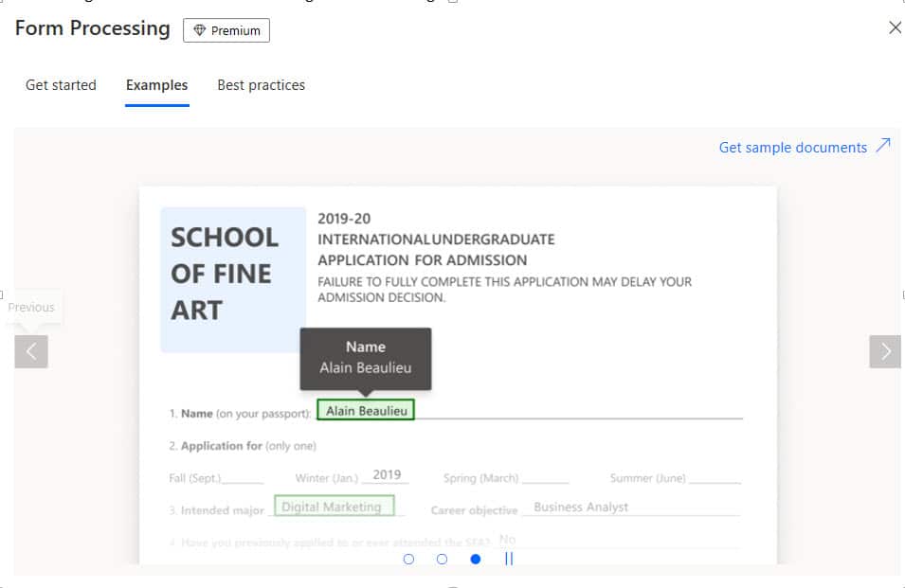Screen dimensions: 905x588
Task: Click the 'Career objective' label
Action: (474, 510)
